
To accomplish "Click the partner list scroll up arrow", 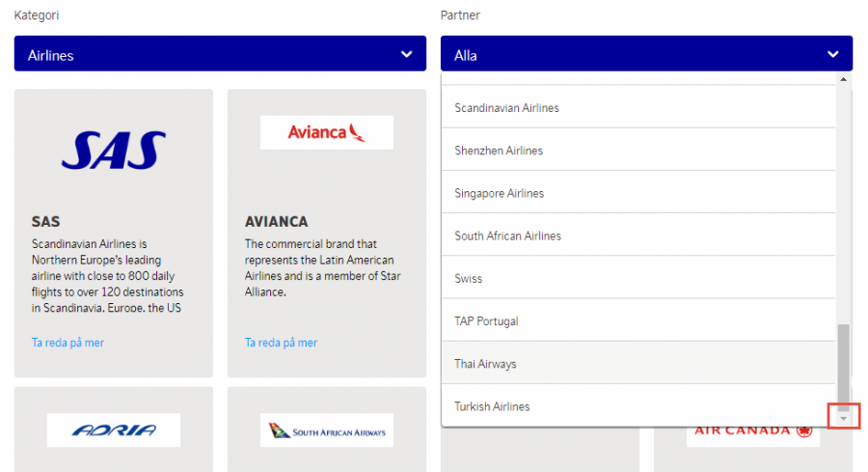I will pos(844,79).
